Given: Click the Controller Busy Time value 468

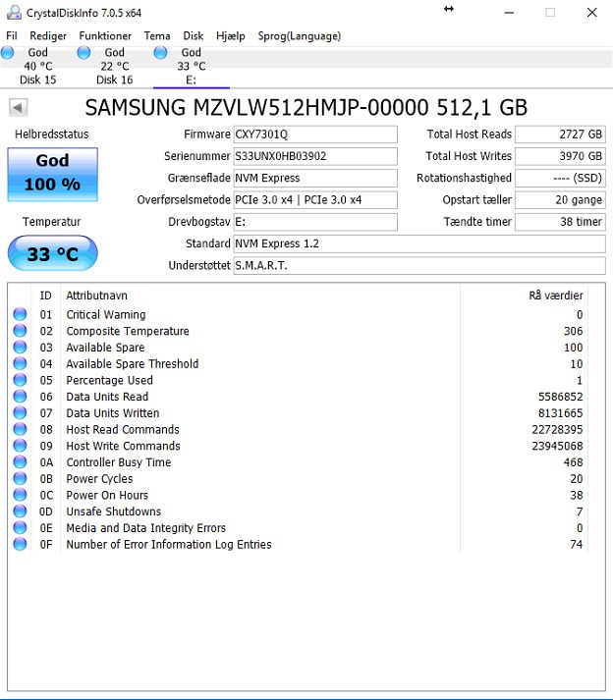Looking at the screenshot, I should coord(574,462).
